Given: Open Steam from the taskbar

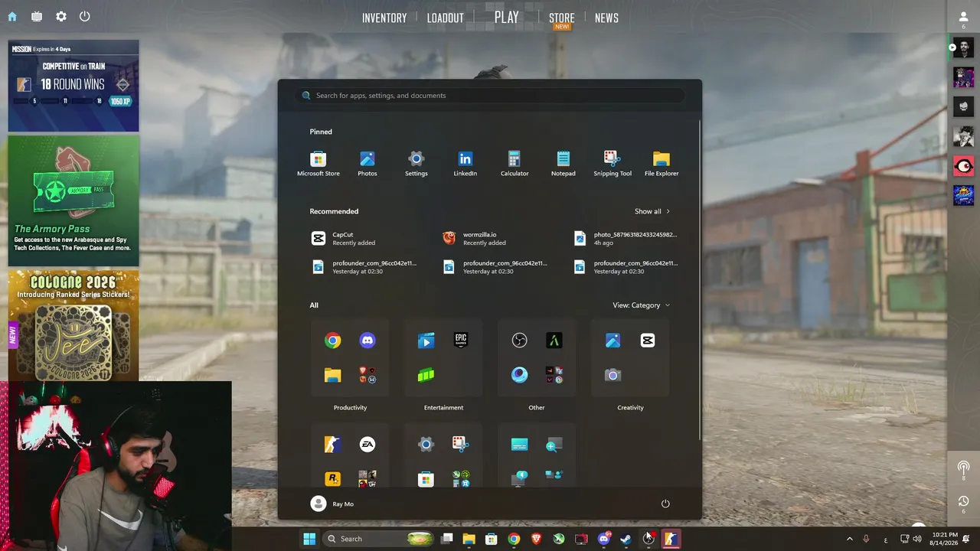Looking at the screenshot, I should pyautogui.click(x=626, y=539).
